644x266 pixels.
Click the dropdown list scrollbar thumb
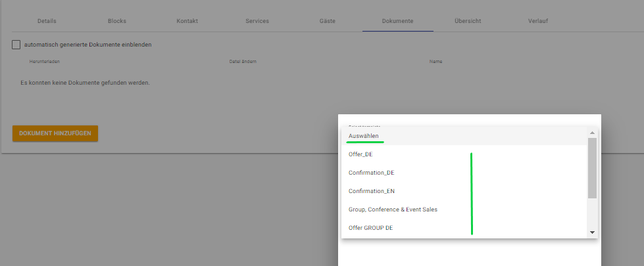[592, 168]
